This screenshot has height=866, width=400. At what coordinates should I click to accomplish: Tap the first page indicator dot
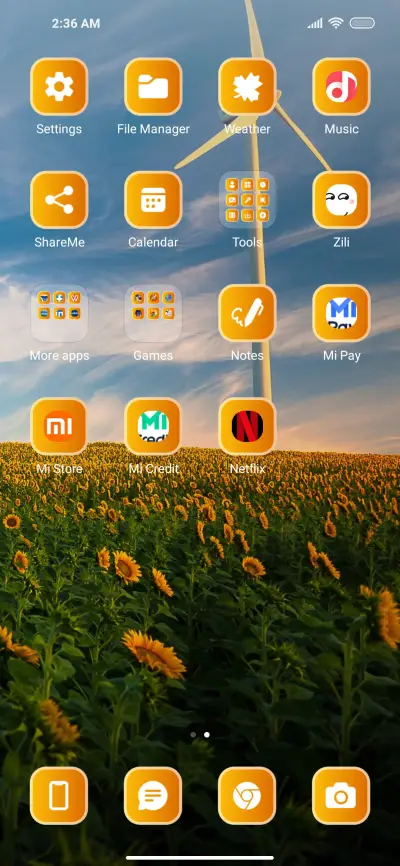(x=193, y=735)
